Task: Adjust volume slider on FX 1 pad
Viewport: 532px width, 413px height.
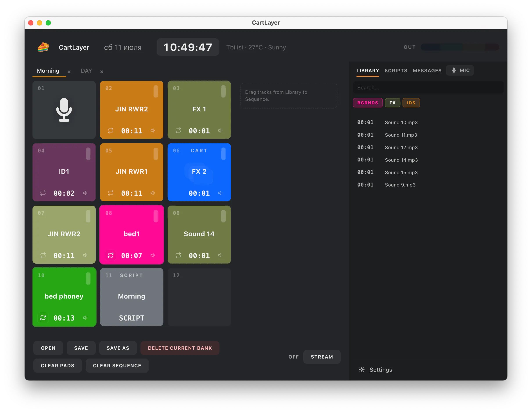Action: (x=223, y=91)
